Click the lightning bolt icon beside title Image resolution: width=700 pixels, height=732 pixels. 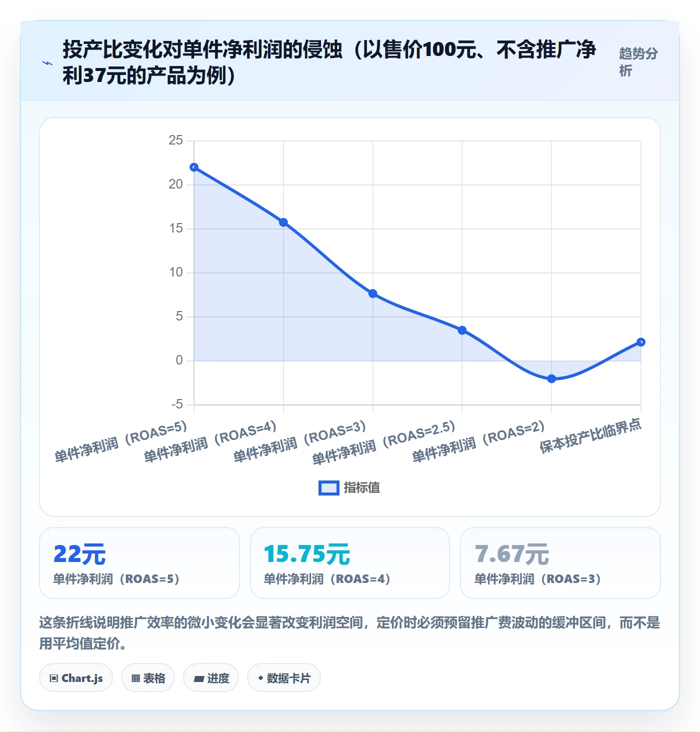click(x=47, y=63)
